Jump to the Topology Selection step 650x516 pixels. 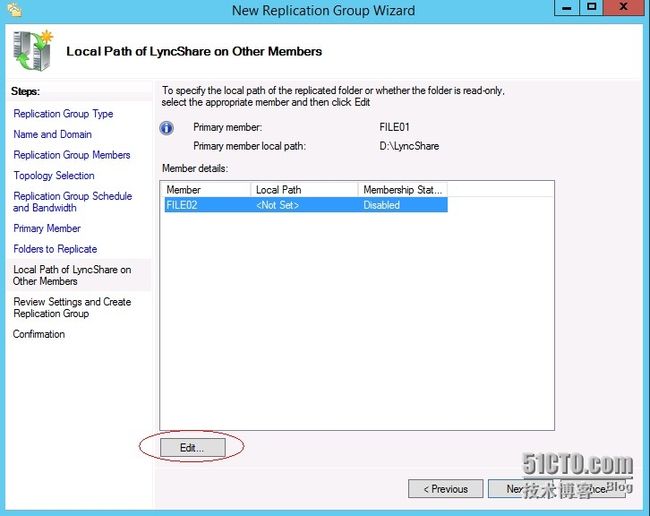pos(54,175)
